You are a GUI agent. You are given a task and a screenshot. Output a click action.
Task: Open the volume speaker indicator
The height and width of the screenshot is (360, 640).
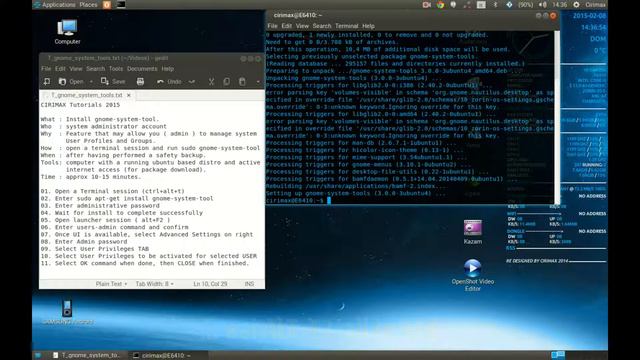coord(542,4)
